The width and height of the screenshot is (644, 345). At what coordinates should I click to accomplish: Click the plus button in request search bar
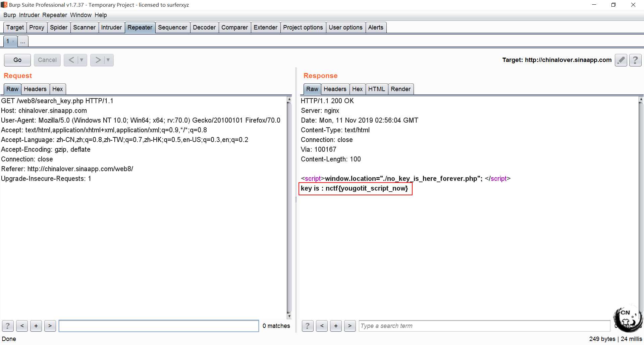(36, 326)
